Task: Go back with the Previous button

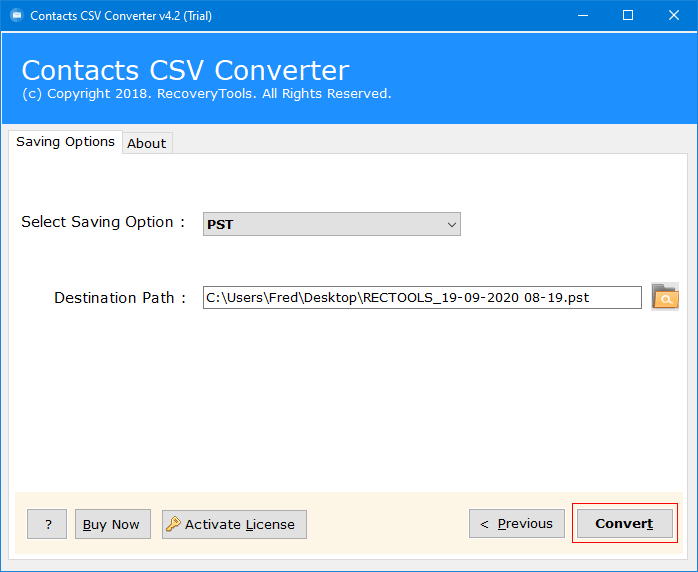Action: pos(517,523)
